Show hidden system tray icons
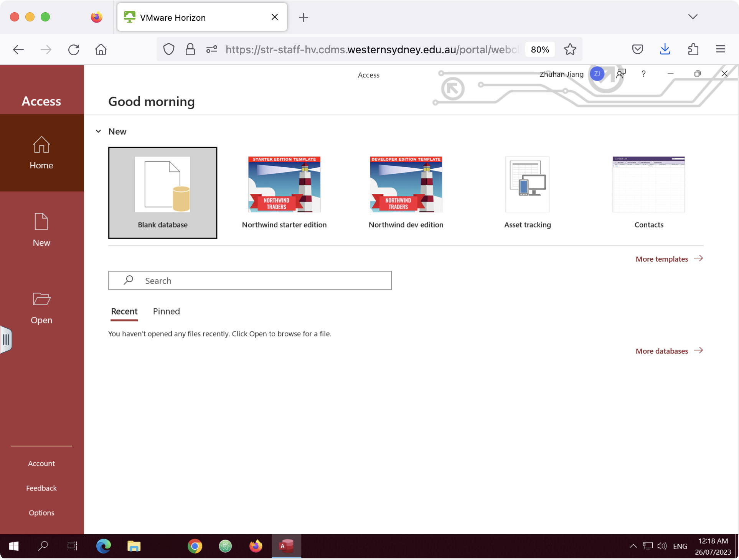This screenshot has width=739, height=560. click(633, 546)
